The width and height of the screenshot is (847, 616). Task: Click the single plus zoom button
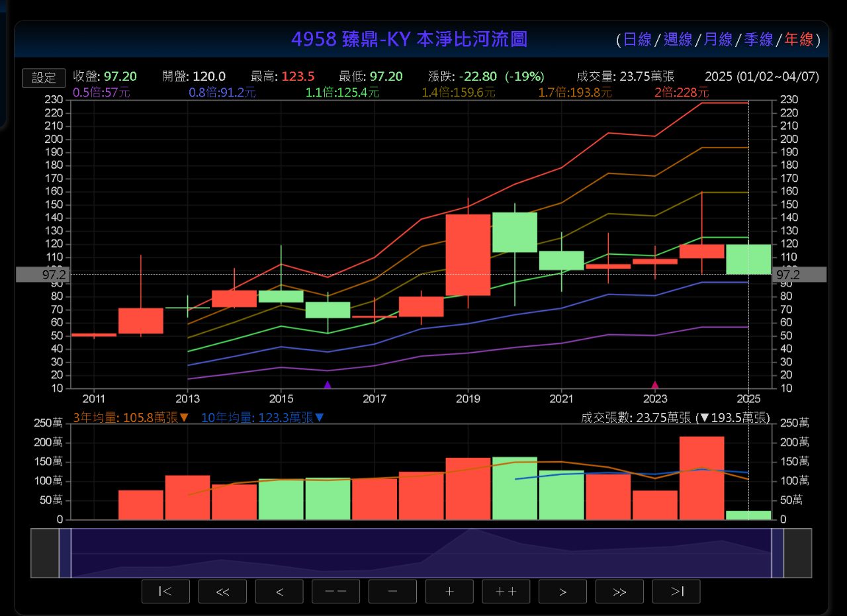[449, 592]
